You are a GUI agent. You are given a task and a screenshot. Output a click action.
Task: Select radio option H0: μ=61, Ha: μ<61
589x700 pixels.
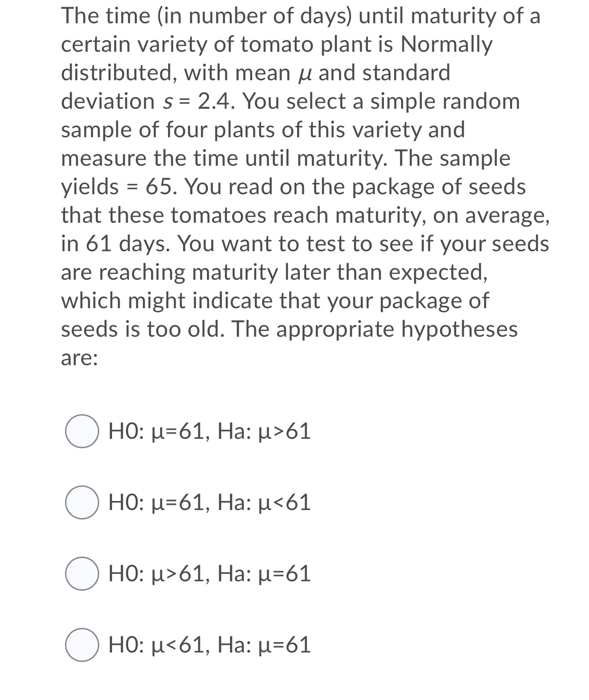(82, 503)
